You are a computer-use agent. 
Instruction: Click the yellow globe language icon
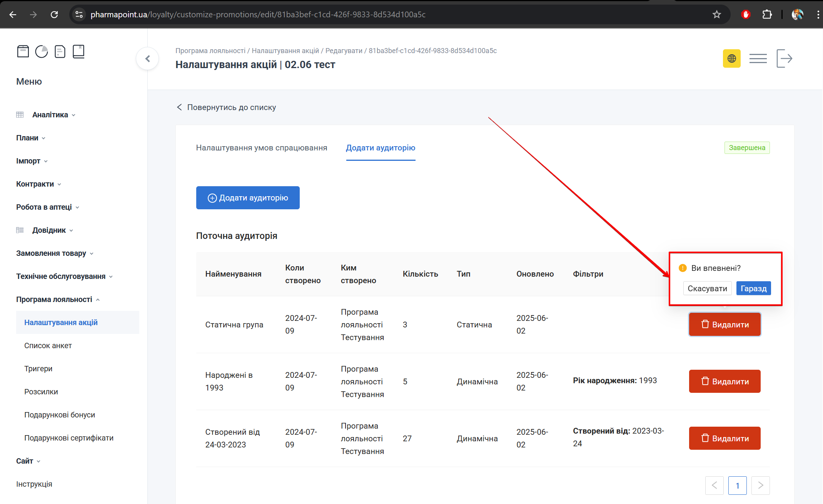731,58
